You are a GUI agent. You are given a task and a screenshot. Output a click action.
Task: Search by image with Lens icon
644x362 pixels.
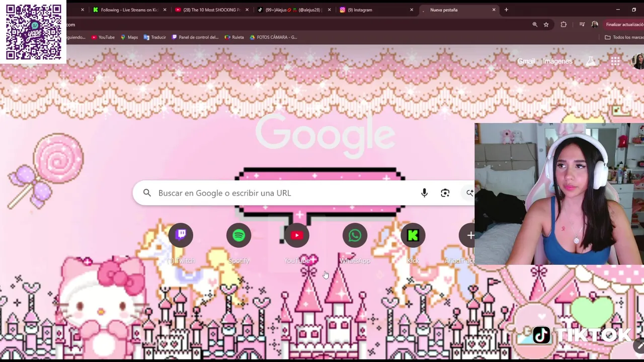point(445,193)
